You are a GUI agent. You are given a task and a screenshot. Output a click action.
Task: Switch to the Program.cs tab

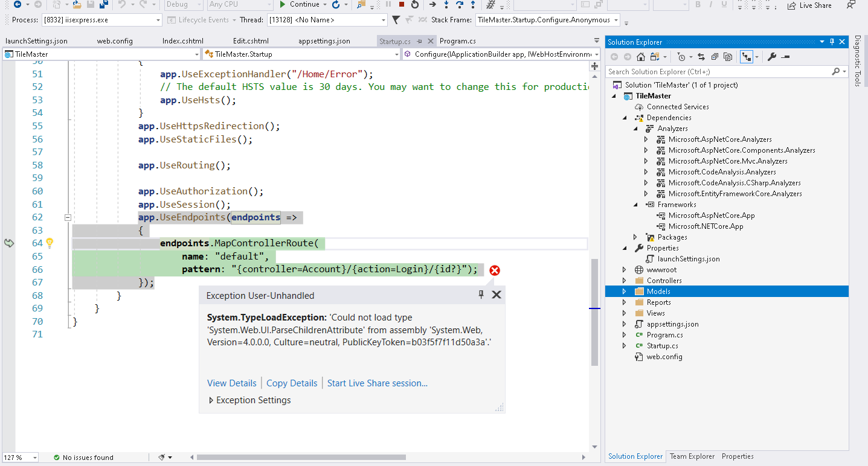457,41
